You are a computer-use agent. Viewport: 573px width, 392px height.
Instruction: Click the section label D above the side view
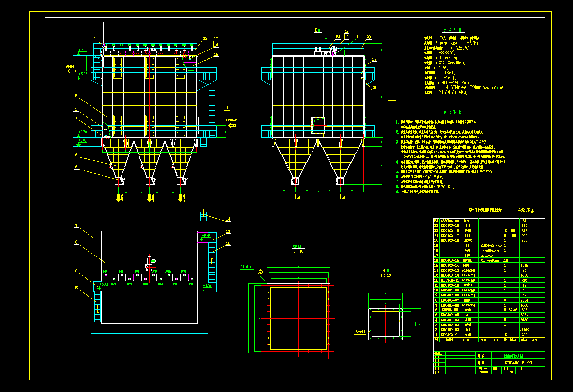(316, 29)
